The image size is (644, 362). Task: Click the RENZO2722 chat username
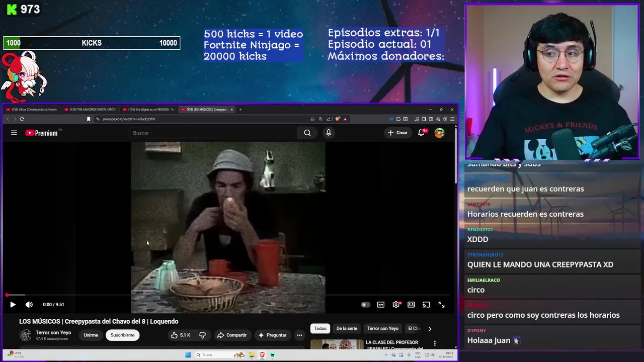click(480, 230)
